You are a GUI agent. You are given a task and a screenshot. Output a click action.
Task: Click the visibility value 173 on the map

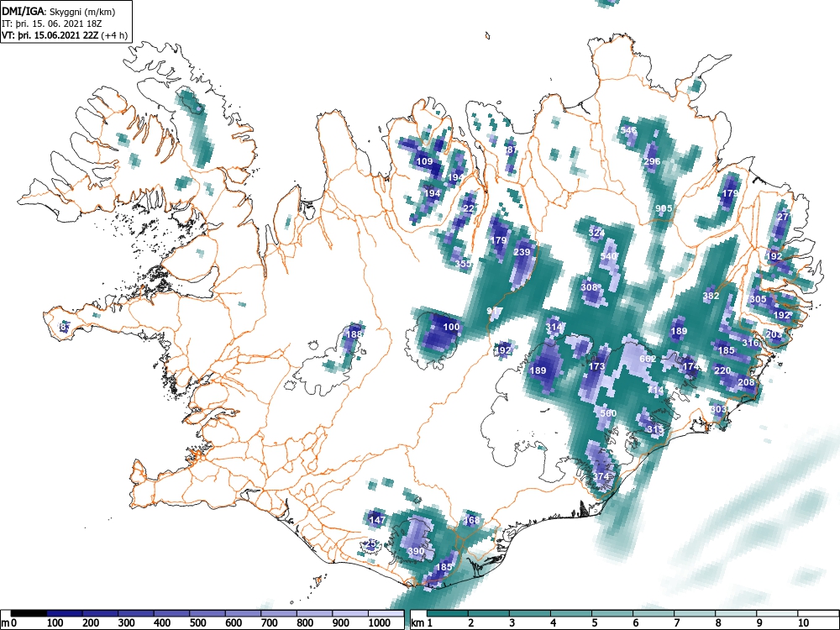coord(596,366)
